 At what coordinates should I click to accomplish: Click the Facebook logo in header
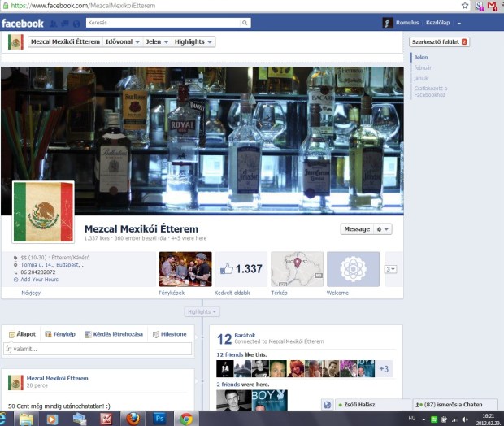[x=22, y=23]
